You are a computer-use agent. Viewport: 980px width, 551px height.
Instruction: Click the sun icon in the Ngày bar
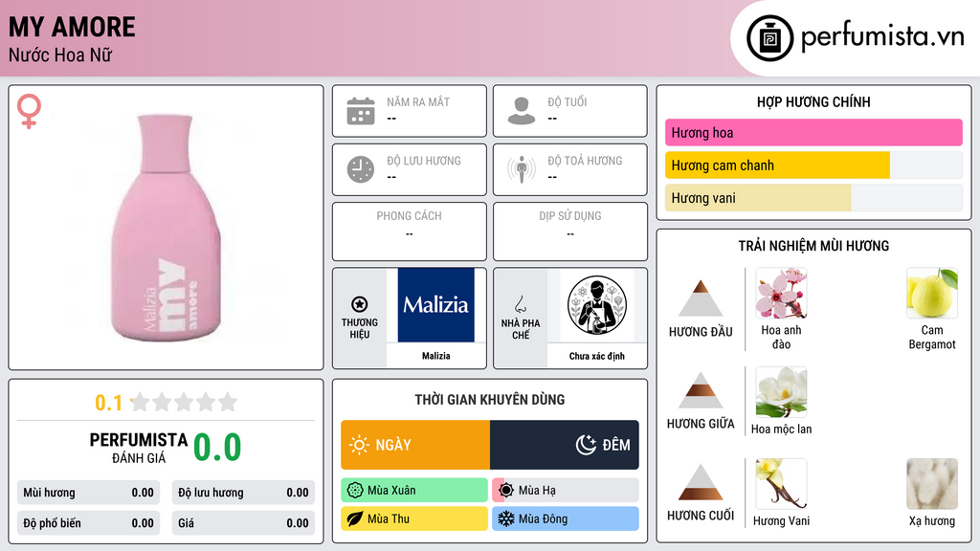click(360, 445)
